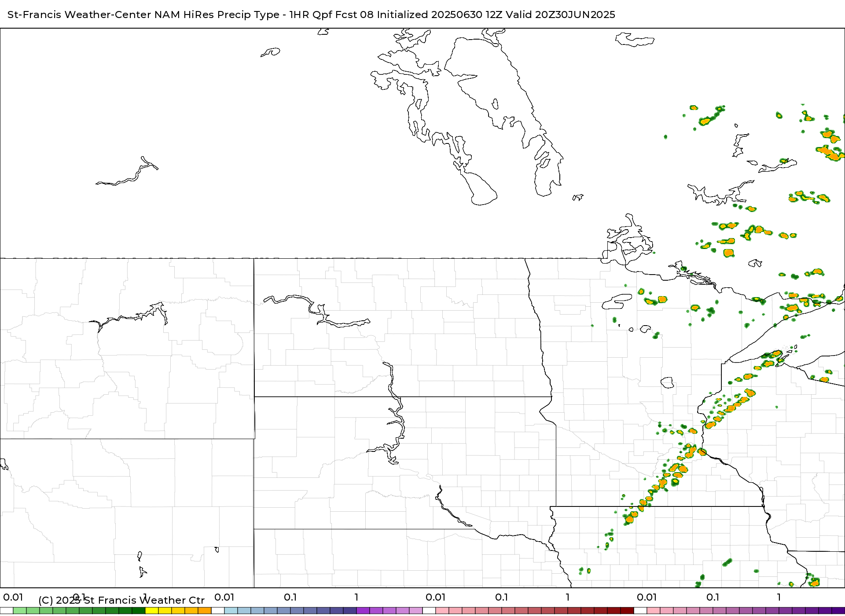Pick the orange swatch ending the yellow range
845x616 pixels.
click(205, 611)
